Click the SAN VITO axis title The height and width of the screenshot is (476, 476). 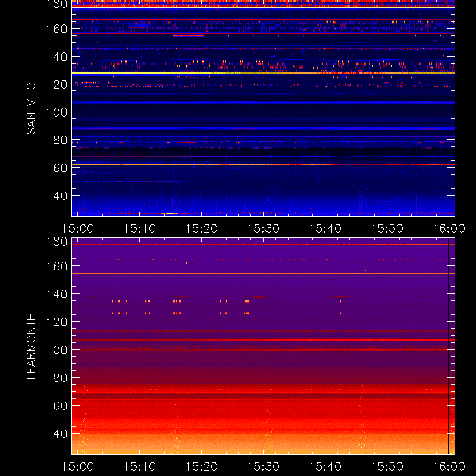(x=31, y=108)
